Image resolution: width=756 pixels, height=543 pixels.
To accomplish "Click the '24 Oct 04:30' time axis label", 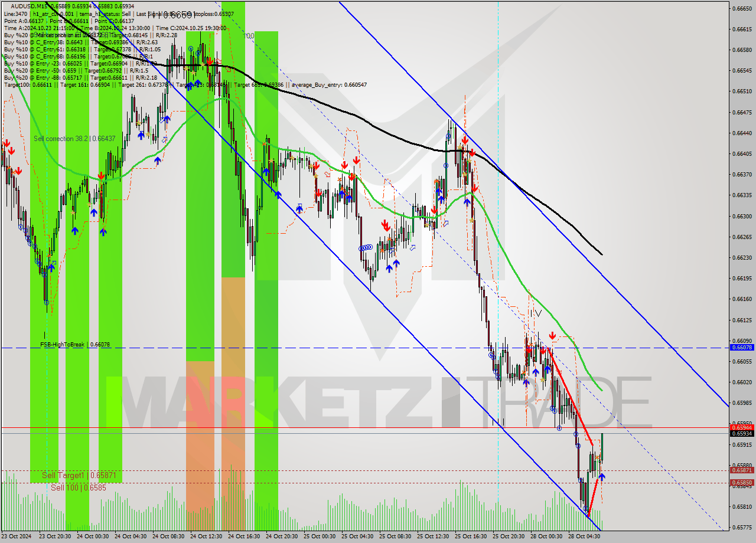I will pyautogui.click(x=131, y=537).
